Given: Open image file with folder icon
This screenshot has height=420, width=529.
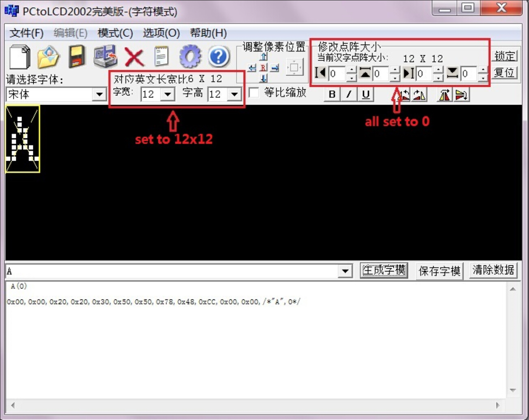Looking at the screenshot, I should pyautogui.click(x=48, y=57).
